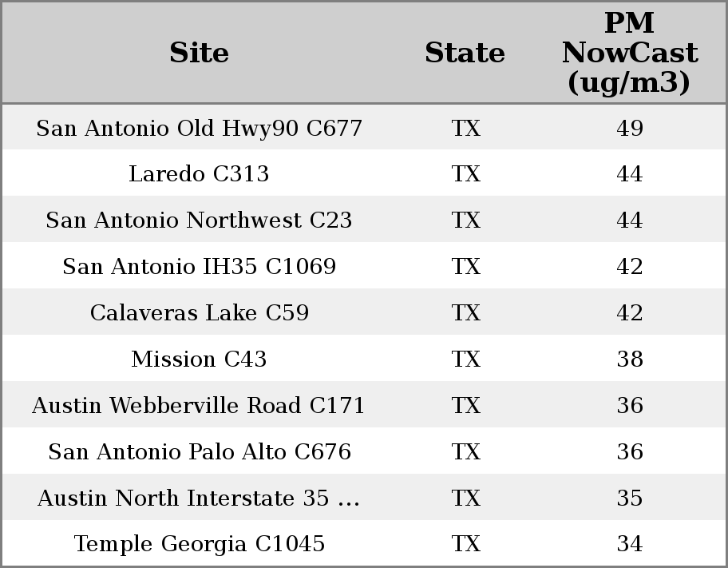Select San Antonio Northwest C23 row name

click(199, 220)
